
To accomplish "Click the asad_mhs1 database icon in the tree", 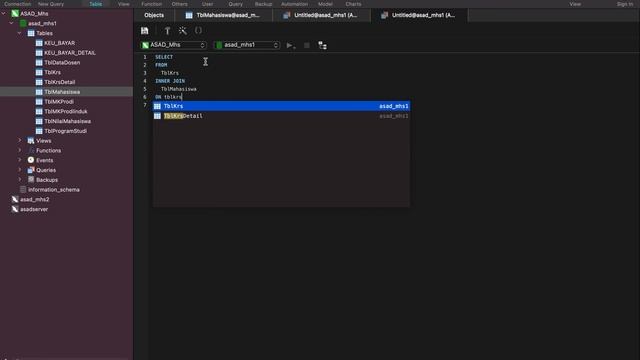I will click(23, 23).
